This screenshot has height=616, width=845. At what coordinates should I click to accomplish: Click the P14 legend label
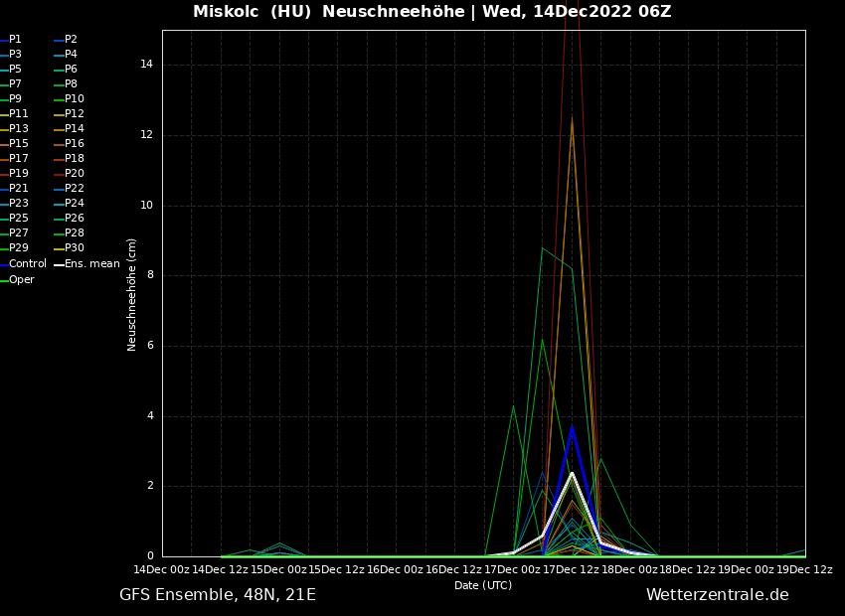pos(75,129)
